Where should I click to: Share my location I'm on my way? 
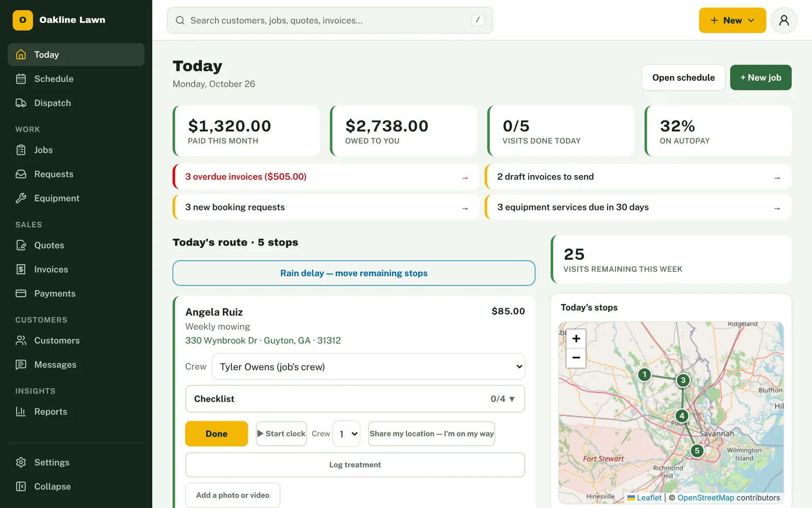[x=431, y=434]
